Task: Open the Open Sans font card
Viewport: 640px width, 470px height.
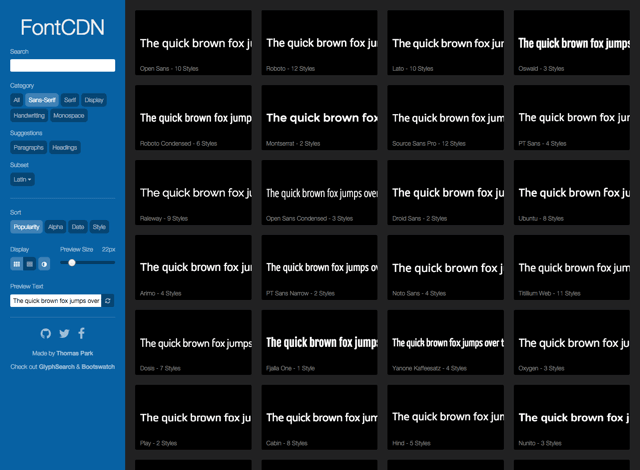Action: (x=193, y=42)
